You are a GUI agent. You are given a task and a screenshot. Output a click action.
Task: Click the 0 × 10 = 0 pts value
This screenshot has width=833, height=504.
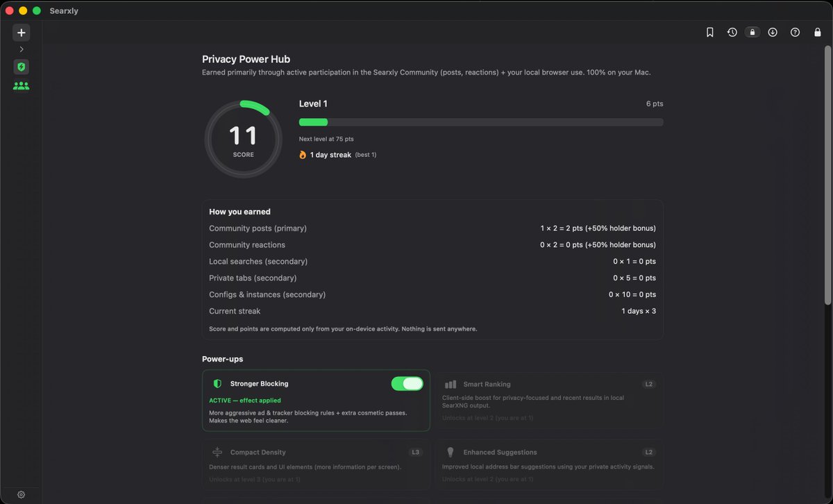pyautogui.click(x=632, y=295)
